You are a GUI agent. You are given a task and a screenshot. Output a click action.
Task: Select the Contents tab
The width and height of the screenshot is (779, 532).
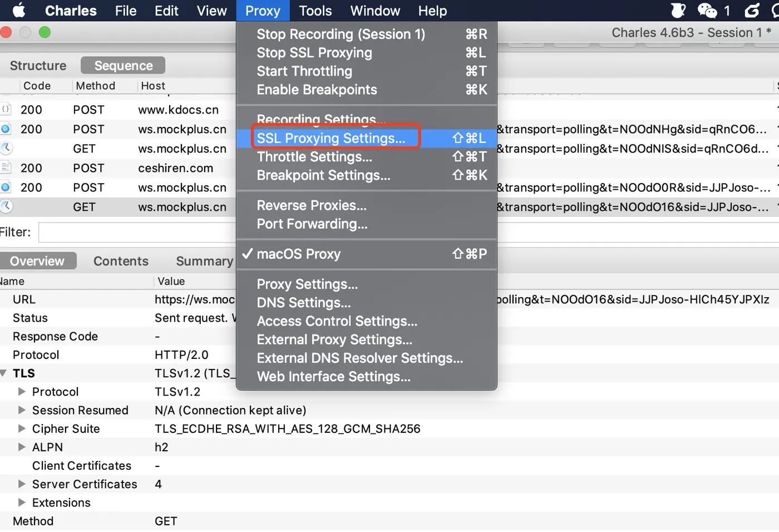(121, 261)
